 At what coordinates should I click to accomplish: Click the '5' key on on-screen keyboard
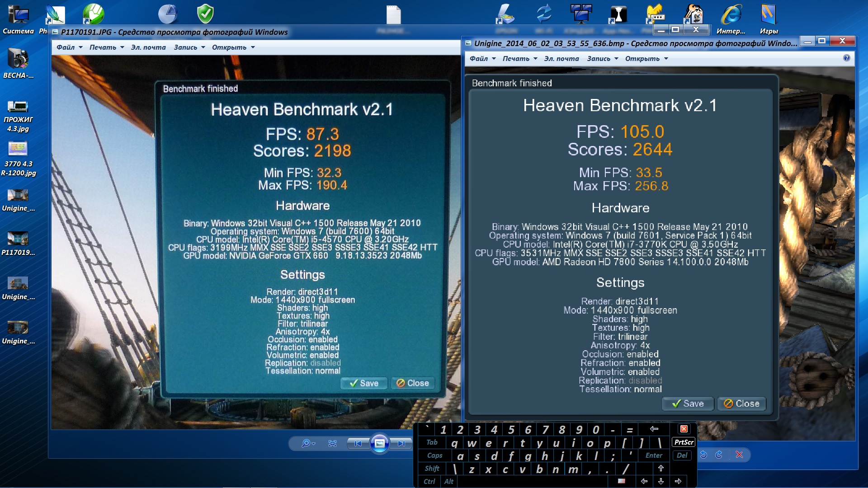[x=511, y=430]
